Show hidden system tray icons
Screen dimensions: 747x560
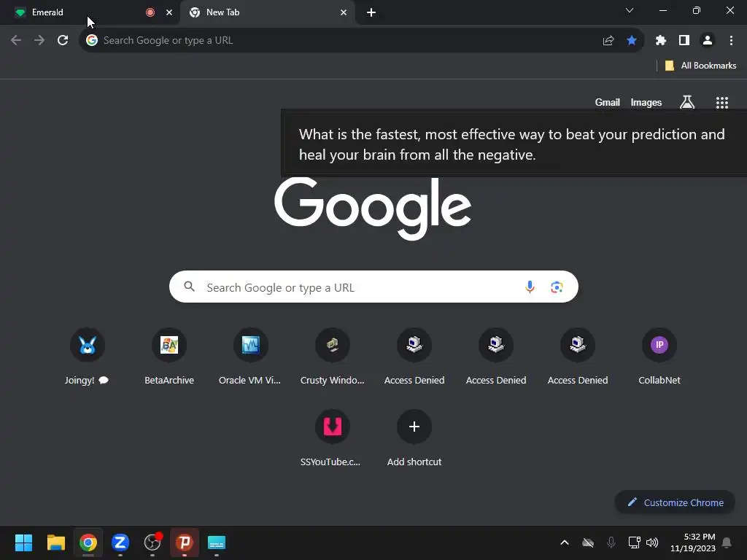[565, 542]
